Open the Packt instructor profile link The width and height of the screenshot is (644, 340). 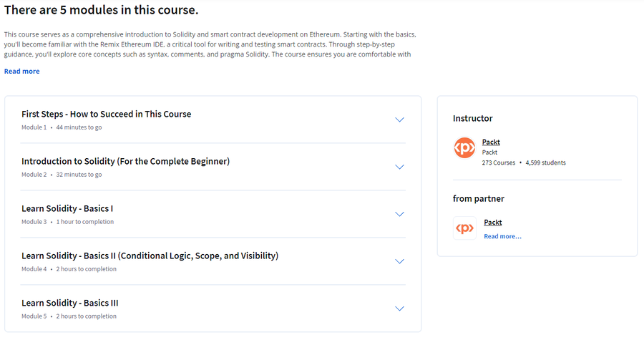491,142
